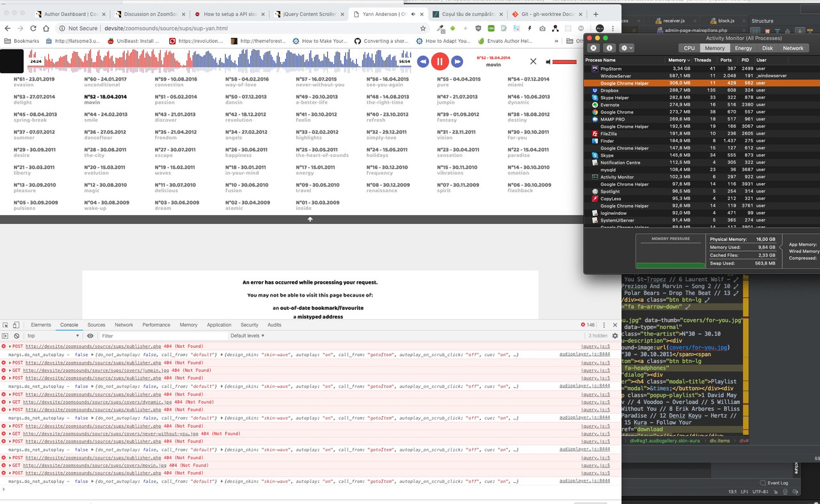Seek within the audio waveform scrubber
This screenshot has width=820, height=504.
point(218,61)
